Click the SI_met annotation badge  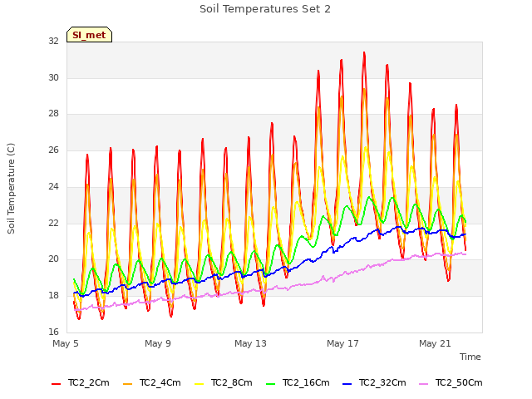[x=89, y=35]
